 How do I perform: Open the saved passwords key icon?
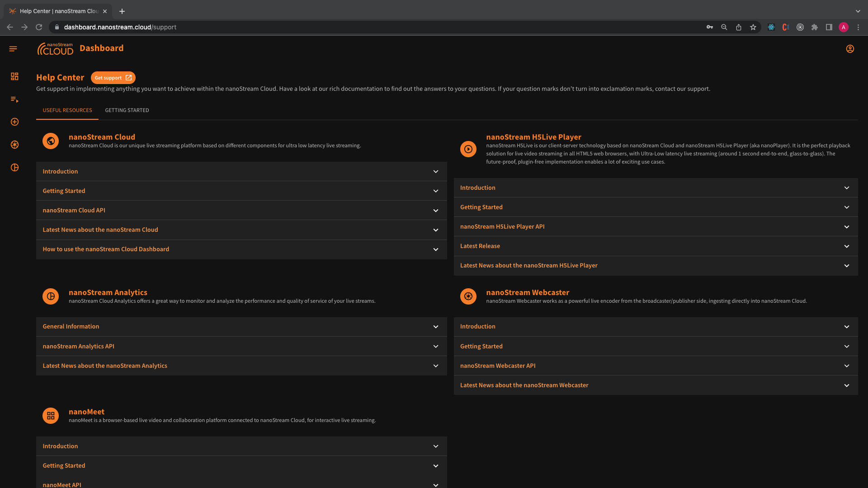click(x=710, y=27)
